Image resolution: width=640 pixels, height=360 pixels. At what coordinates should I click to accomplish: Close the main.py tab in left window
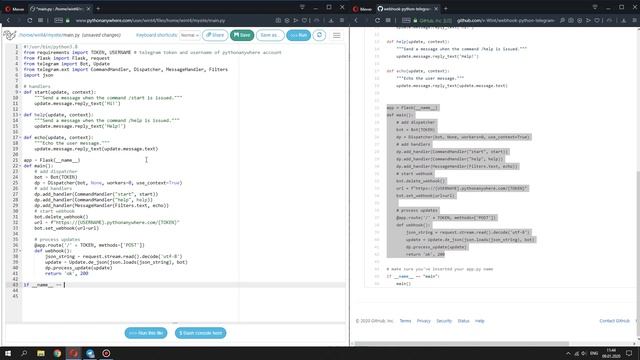click(x=88, y=9)
